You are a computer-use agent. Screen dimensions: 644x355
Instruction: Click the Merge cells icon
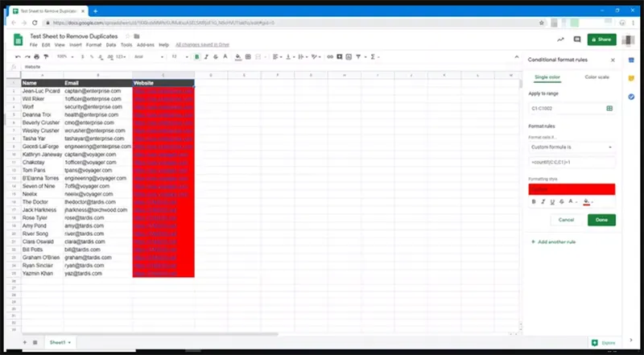pos(258,56)
